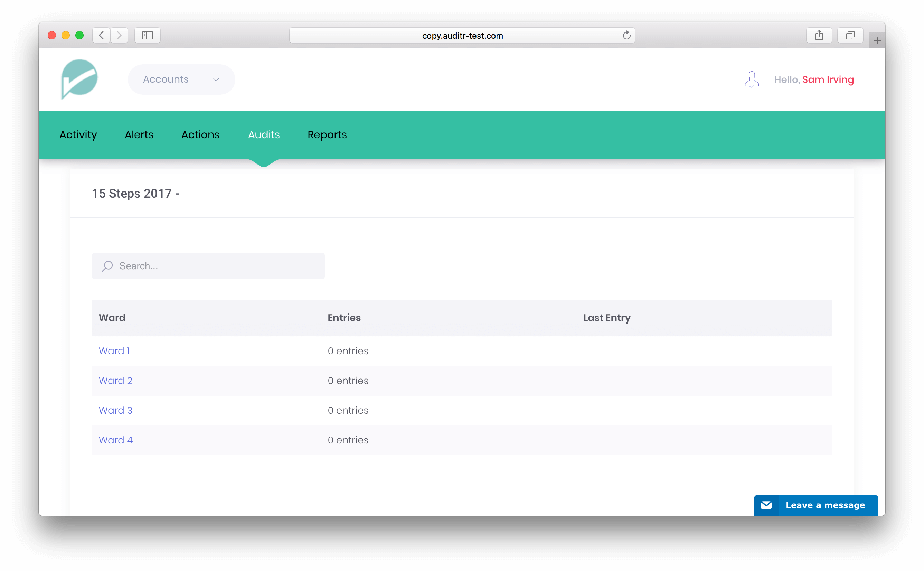Image resolution: width=924 pixels, height=571 pixels.
Task: Click '0 entries' in the Ward 3 row
Action: pyautogui.click(x=348, y=411)
